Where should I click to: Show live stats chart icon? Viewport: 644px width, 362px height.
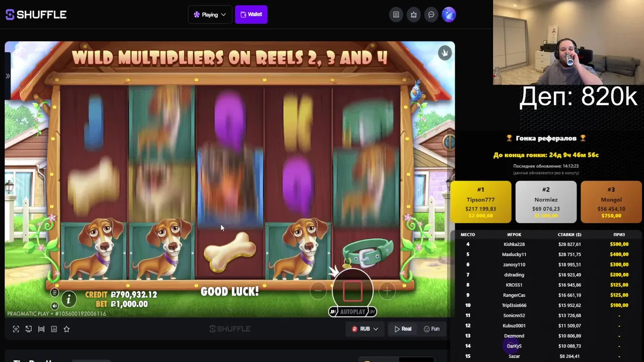pyautogui.click(x=54, y=329)
